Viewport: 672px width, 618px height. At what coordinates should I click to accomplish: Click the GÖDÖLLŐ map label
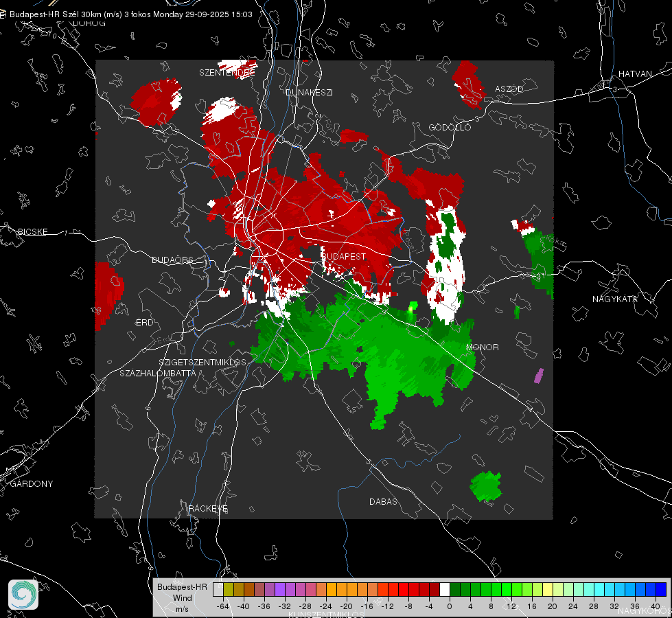(450, 127)
